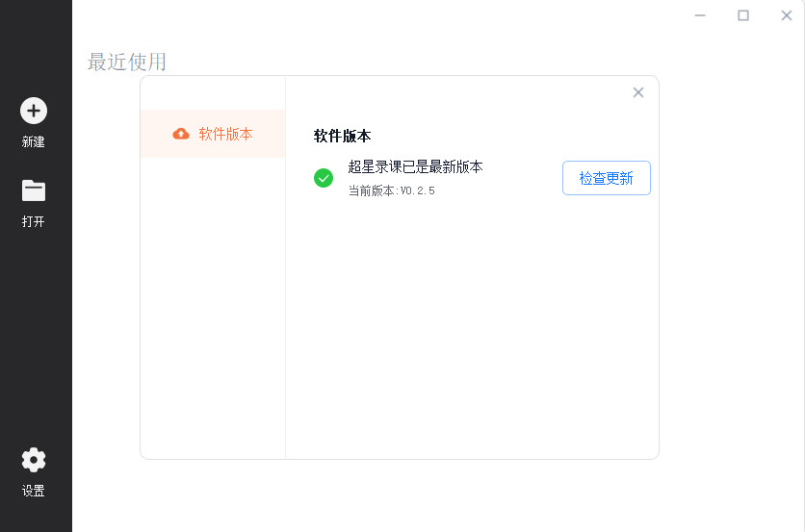Image resolution: width=805 pixels, height=532 pixels.
Task: Click the green checkmark status icon
Action: tap(324, 178)
